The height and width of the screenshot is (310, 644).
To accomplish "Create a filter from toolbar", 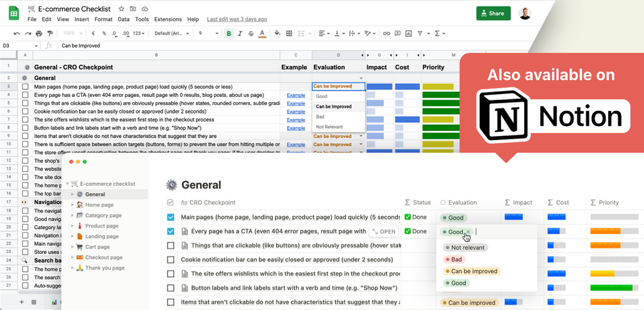I will 420,34.
